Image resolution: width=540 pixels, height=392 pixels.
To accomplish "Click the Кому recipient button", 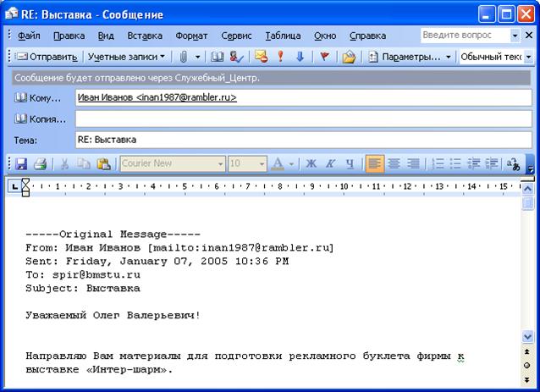I will (x=37, y=98).
